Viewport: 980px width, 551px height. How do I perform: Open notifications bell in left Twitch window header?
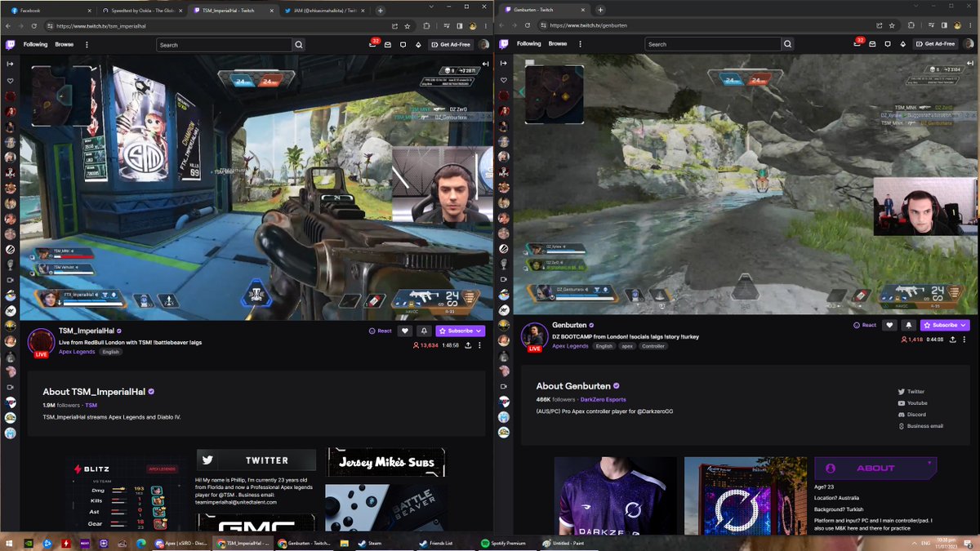tap(373, 44)
